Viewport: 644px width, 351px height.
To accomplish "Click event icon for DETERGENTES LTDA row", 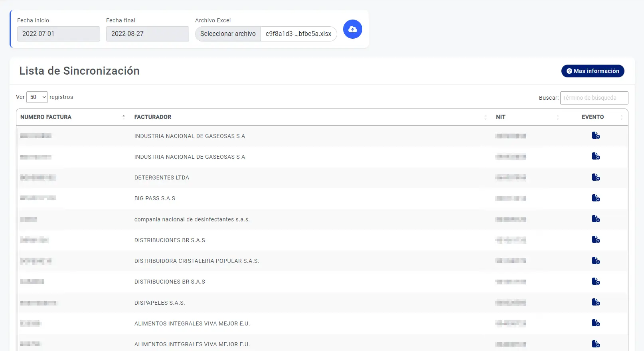I will [x=596, y=177].
